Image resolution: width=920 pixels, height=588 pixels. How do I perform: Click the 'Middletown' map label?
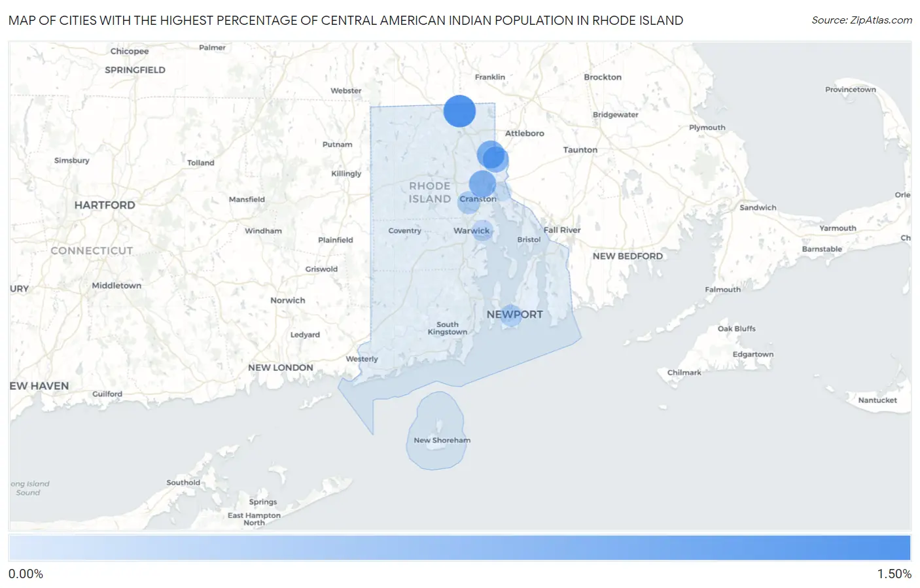pyautogui.click(x=116, y=286)
